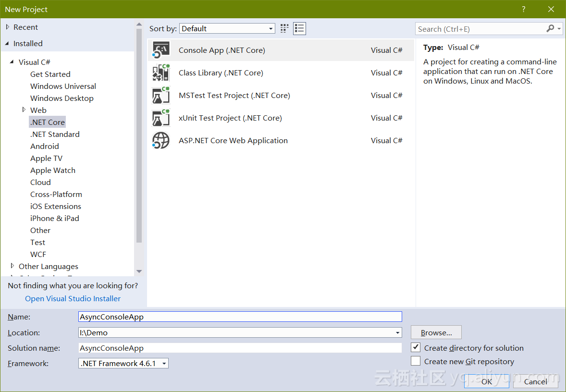The width and height of the screenshot is (566, 392).
Task: Select the Console App (.NET Core) template icon
Action: pyautogui.click(x=161, y=50)
